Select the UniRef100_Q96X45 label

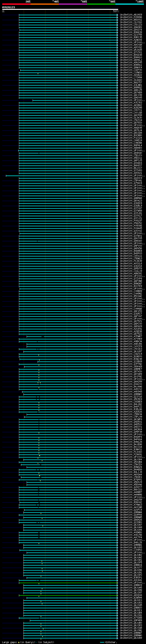coord(131,98)
